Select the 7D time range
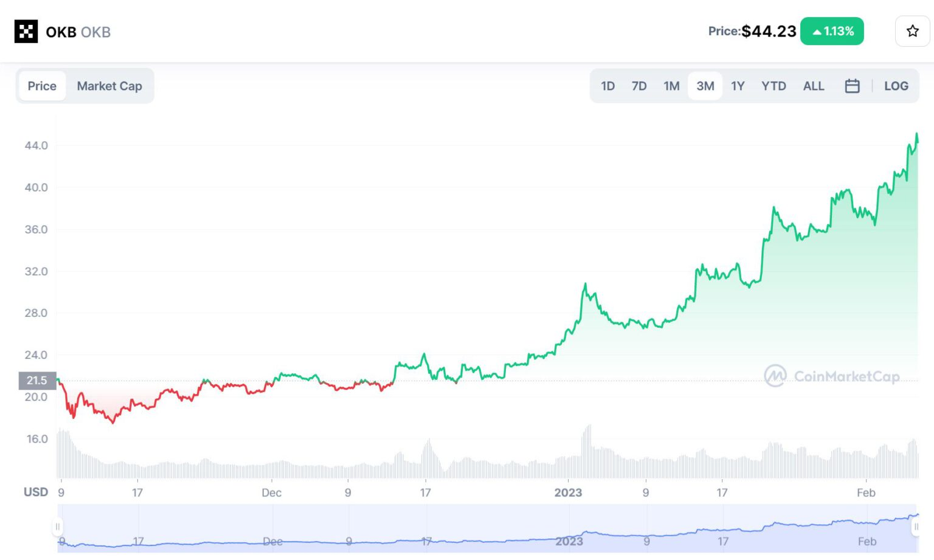This screenshot has width=934, height=560. tap(638, 86)
